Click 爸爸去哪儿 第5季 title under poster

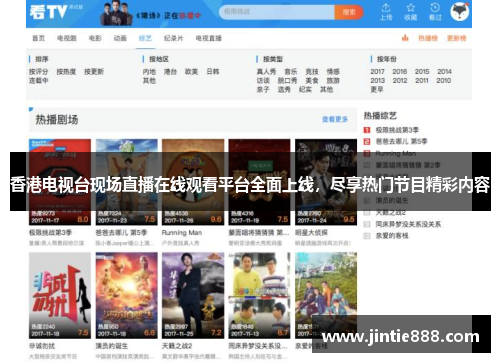(x=121, y=233)
